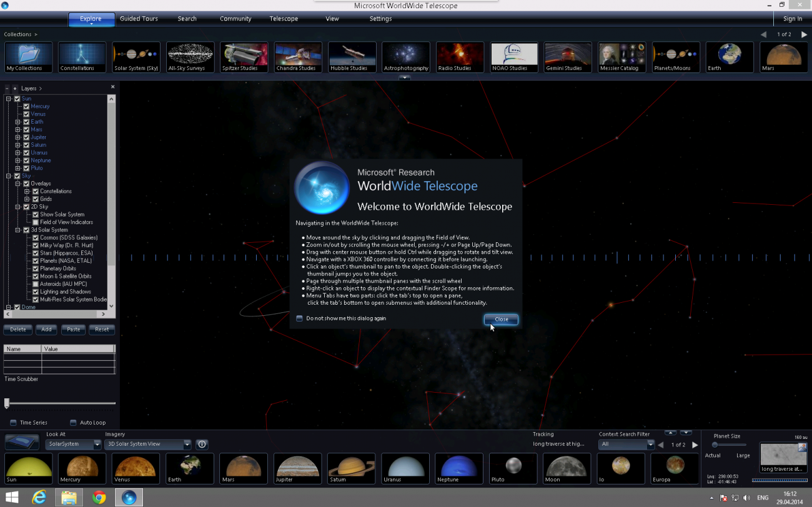The image size is (812, 507).
Task: Enable the Field of View Indicators checkbox
Action: (36, 222)
